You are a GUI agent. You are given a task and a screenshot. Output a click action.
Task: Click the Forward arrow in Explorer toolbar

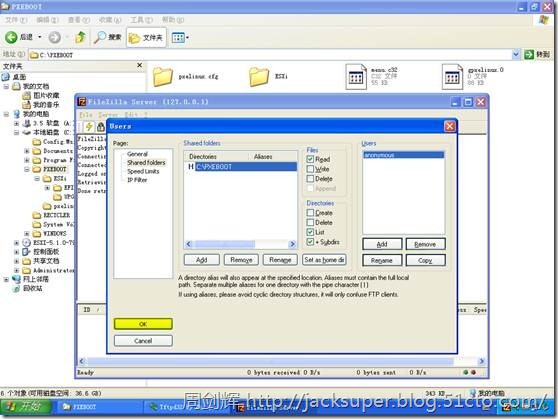tap(54, 37)
